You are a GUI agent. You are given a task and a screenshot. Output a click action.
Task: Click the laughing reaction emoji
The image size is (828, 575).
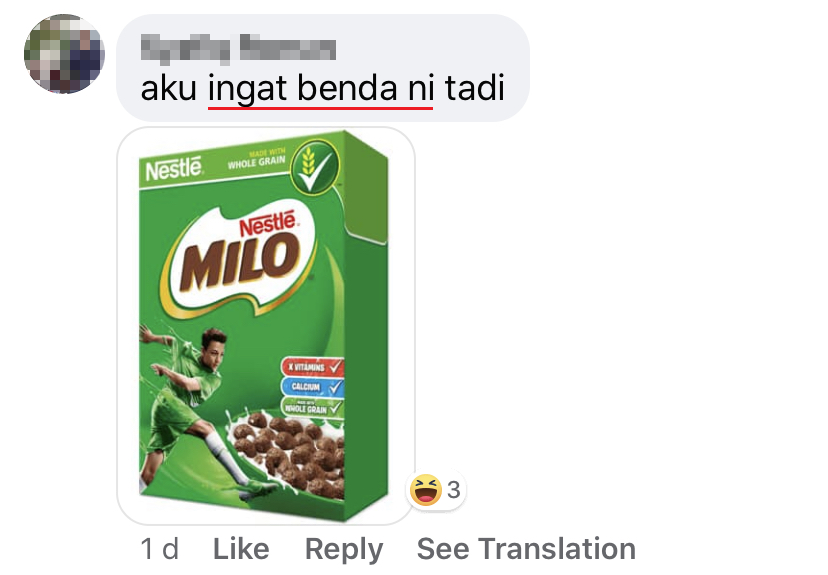tap(426, 489)
